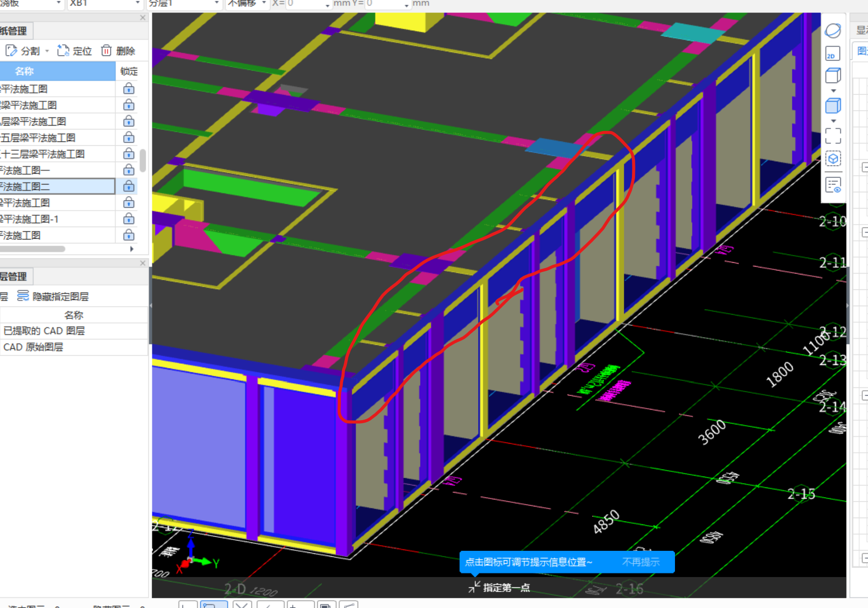Screen dimensions: 868x608
Task: Click the drawing list vertical scrollbar thumb
Action: click(143, 160)
